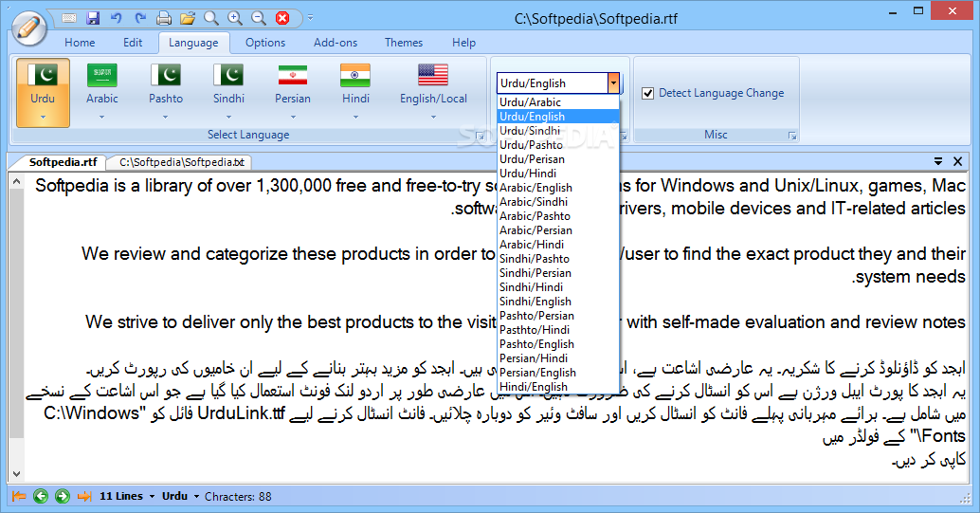Open the Themes ribbon tab
Viewport: 980px width, 513px height.
(x=404, y=43)
